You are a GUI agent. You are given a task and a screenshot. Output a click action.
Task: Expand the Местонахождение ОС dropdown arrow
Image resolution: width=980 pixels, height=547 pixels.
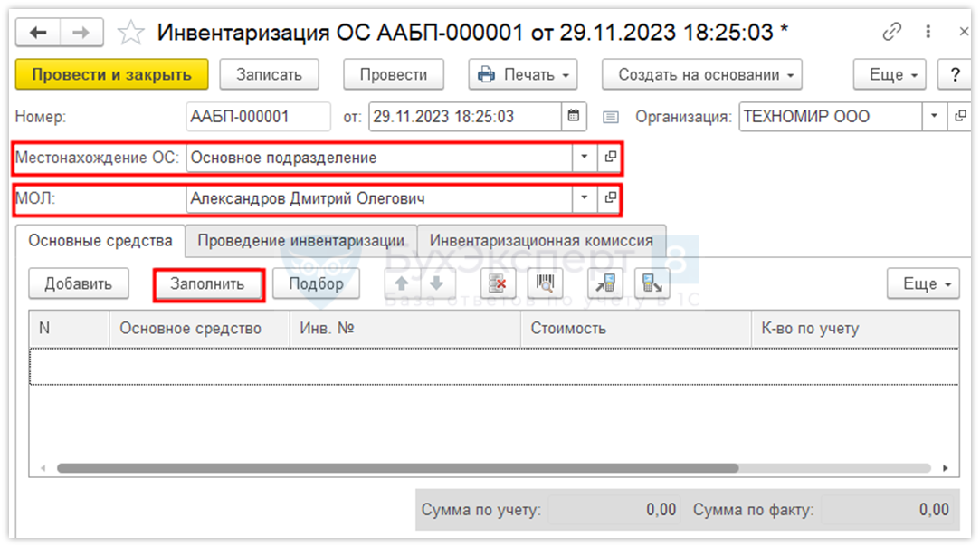[585, 157]
